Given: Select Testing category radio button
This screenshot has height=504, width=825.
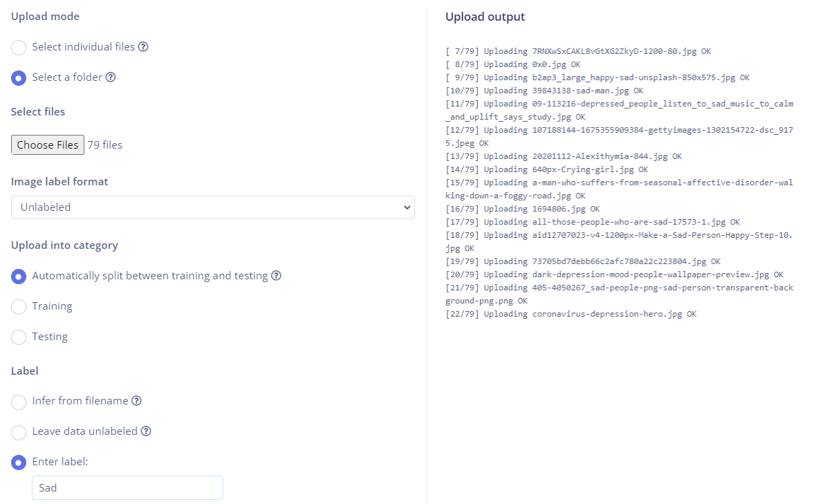Looking at the screenshot, I should (19, 338).
